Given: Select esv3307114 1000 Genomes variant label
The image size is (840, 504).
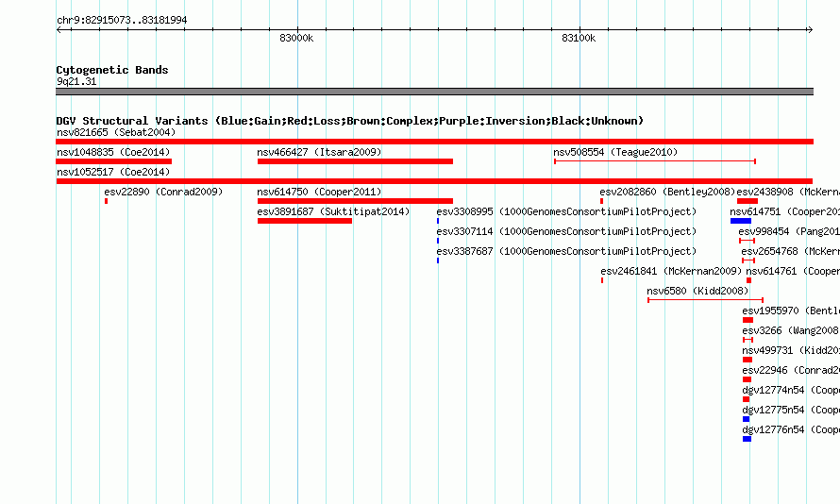Looking at the screenshot, I should click(566, 231).
